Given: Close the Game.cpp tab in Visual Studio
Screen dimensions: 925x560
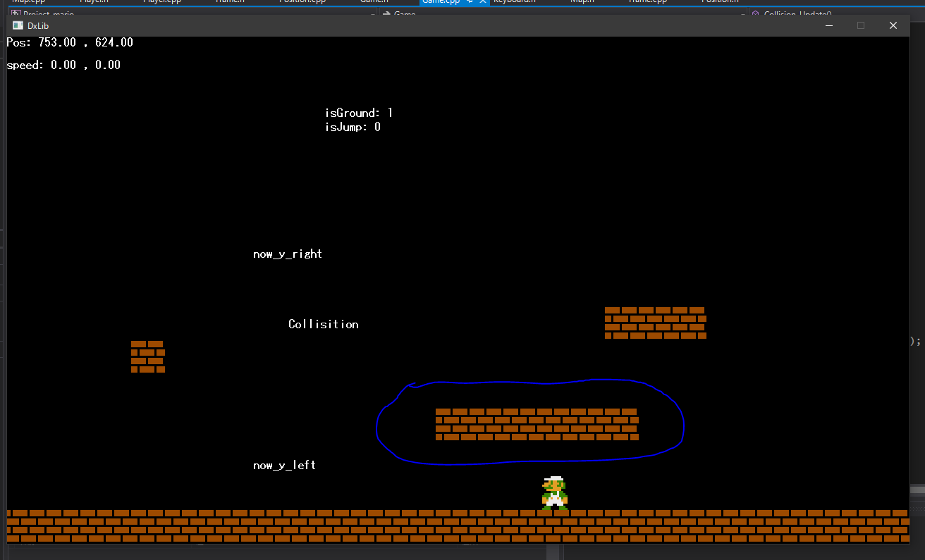Looking at the screenshot, I should click(x=482, y=2).
